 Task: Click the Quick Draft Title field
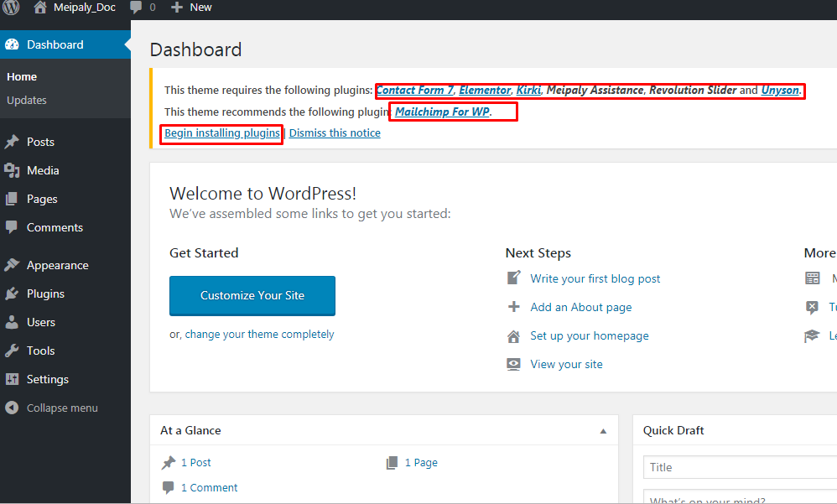[740, 467]
